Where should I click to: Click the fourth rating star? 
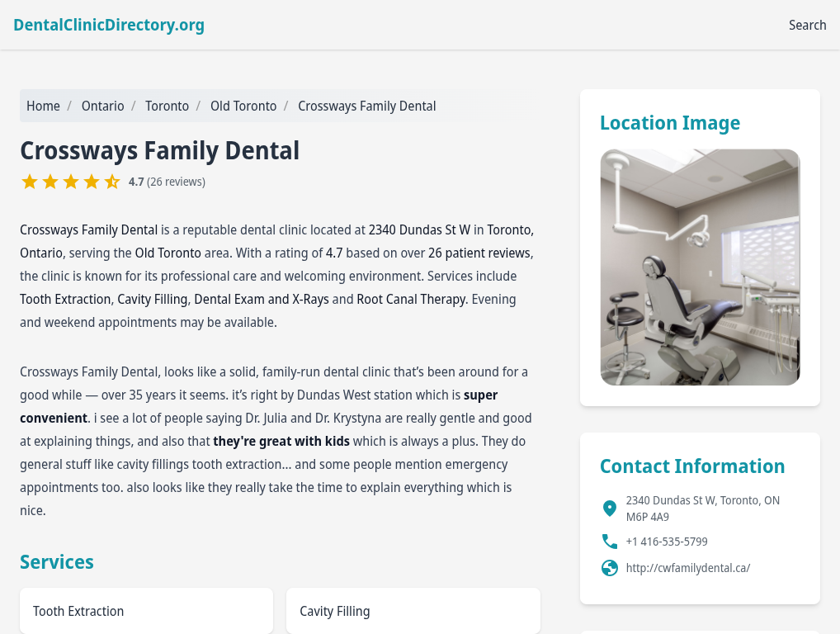92,182
